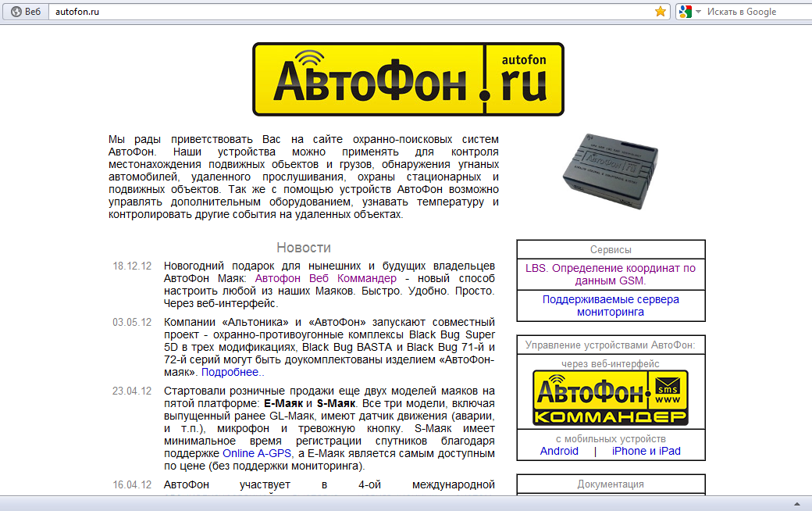Click the АвтоФон Коммандер logo image

[x=611, y=398]
